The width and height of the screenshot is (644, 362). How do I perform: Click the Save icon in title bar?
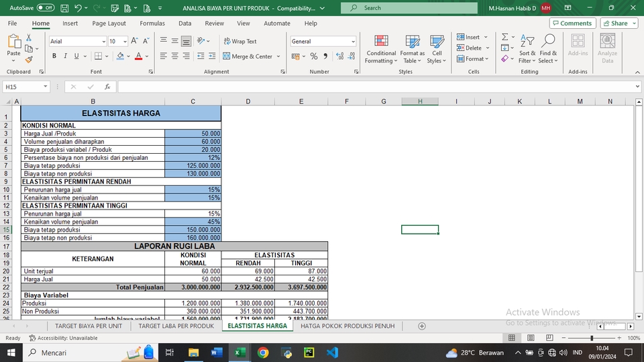point(64,8)
